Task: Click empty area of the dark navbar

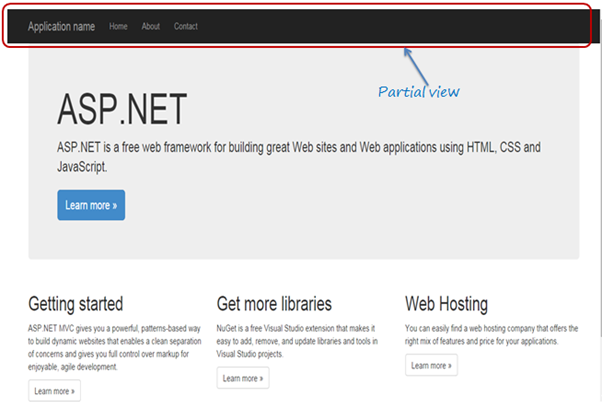Action: click(x=400, y=26)
